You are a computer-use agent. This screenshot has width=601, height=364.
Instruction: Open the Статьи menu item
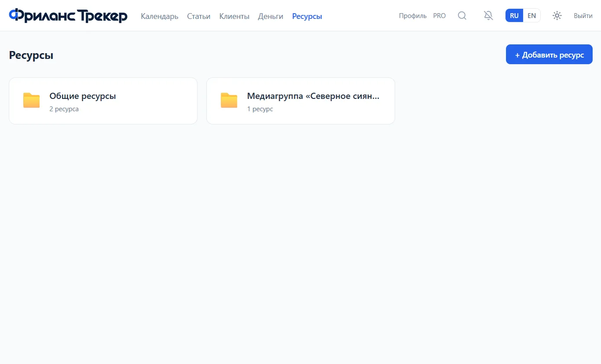[x=199, y=16]
